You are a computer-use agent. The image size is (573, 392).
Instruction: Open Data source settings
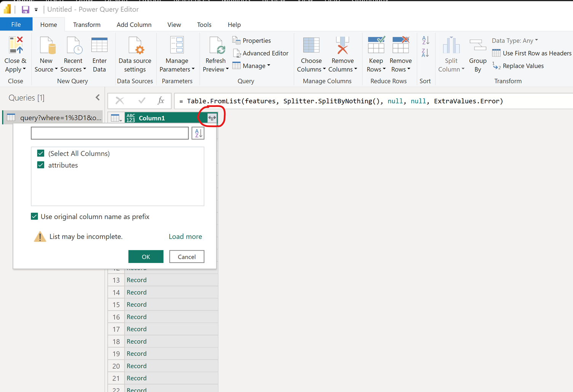click(135, 54)
